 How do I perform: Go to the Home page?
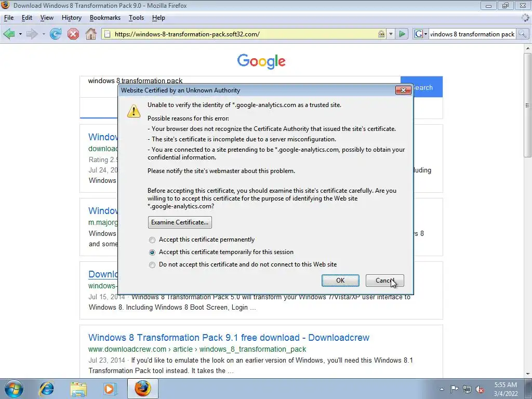[90, 34]
